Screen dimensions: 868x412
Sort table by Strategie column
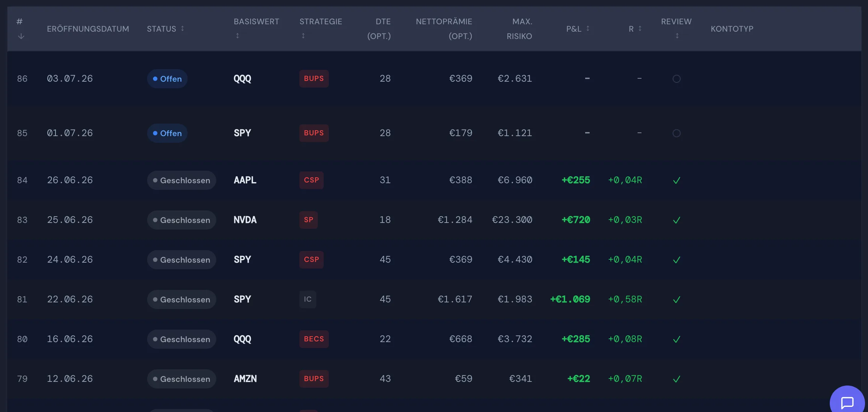[303, 36]
